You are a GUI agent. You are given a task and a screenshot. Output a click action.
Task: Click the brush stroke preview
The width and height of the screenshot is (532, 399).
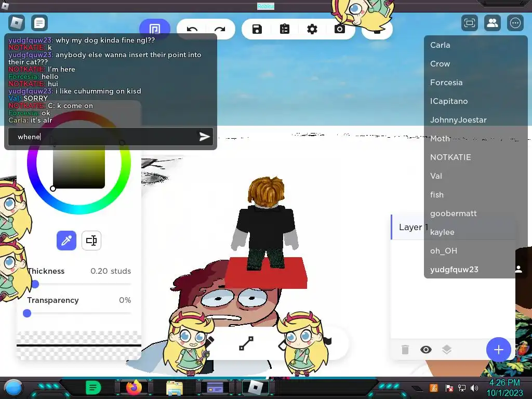(x=79, y=345)
